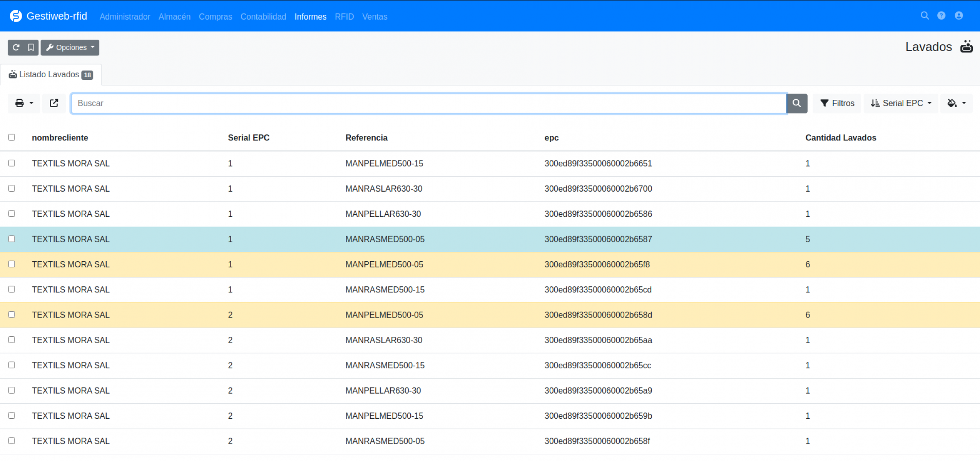
Task: Open the Administrador menu
Action: 125,17
